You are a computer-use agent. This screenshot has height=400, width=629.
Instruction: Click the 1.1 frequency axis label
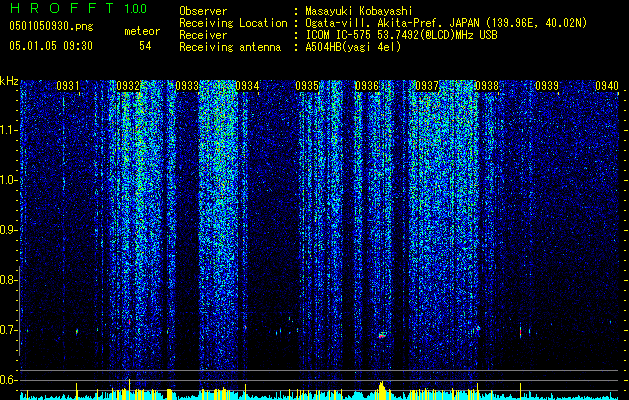(9, 130)
